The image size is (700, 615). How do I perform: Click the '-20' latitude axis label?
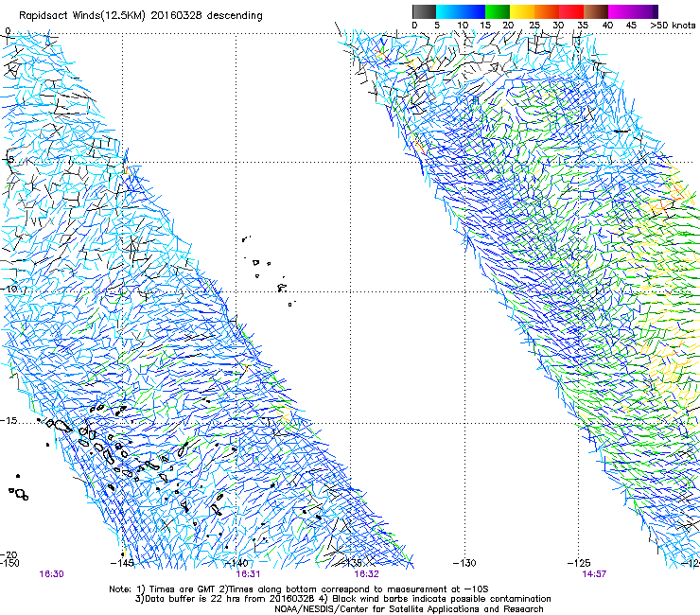click(x=9, y=554)
